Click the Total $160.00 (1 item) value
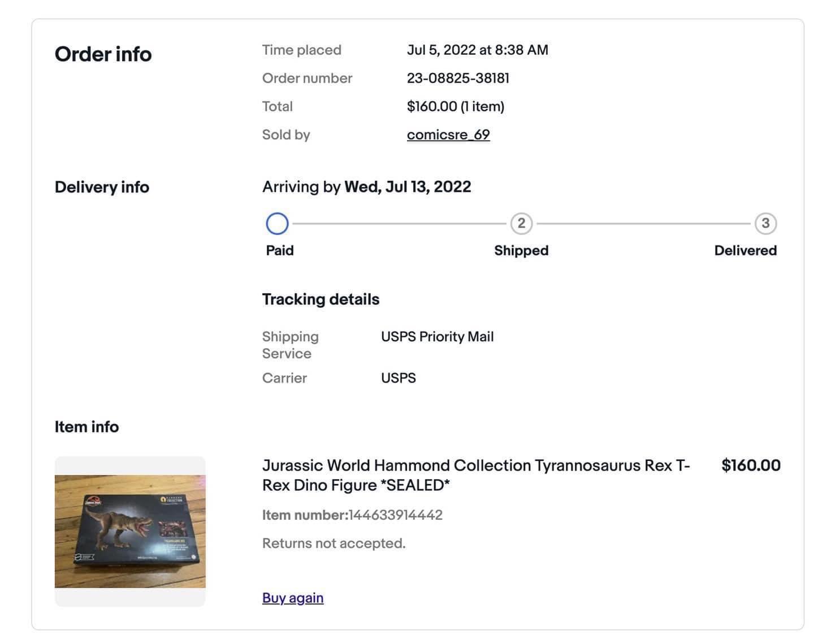 456,107
